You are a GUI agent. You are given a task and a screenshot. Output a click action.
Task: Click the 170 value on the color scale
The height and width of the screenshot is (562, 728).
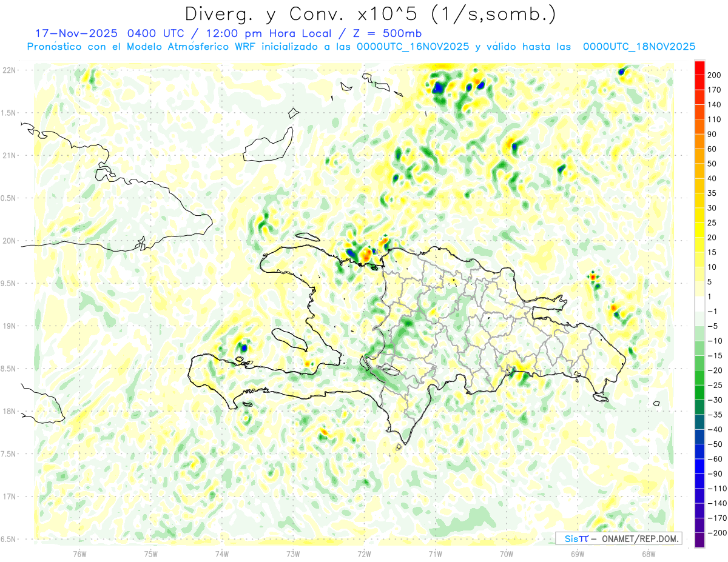[x=715, y=90]
